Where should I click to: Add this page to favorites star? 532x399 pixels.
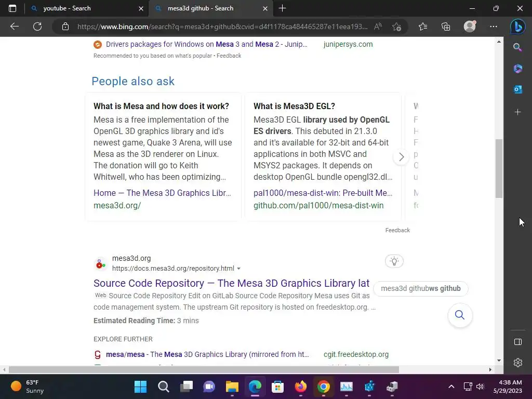click(x=396, y=26)
